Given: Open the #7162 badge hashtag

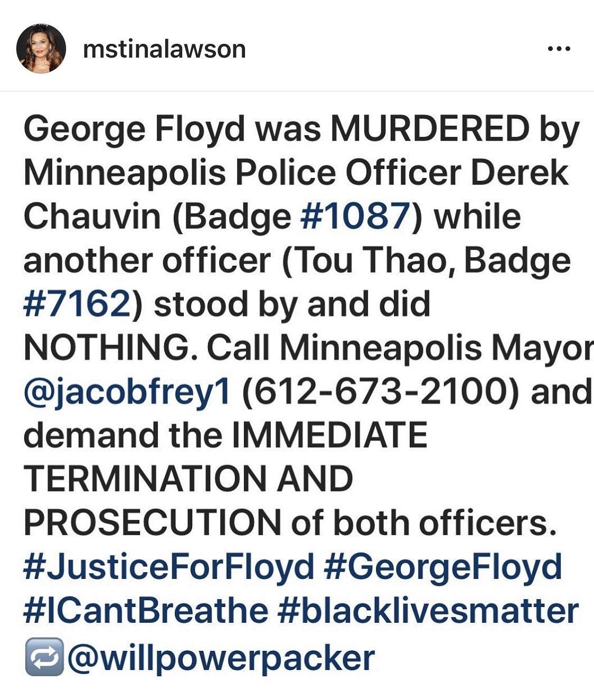Looking at the screenshot, I should pos(77,304).
